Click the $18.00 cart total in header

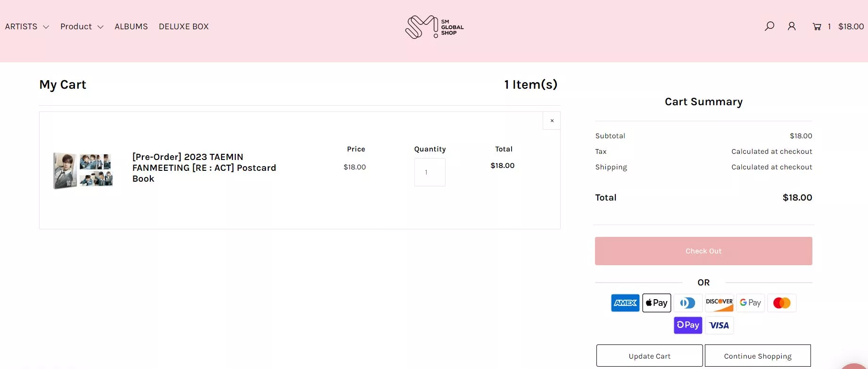(x=851, y=26)
